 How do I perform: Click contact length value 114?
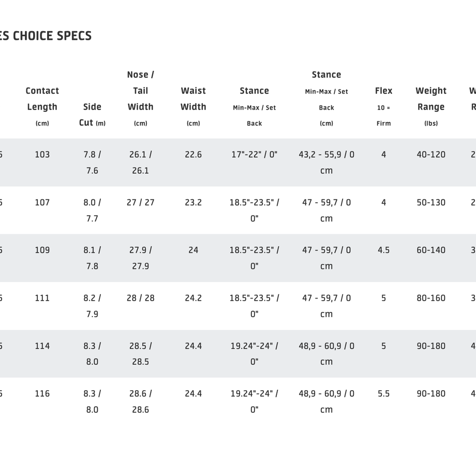pyautogui.click(x=42, y=346)
